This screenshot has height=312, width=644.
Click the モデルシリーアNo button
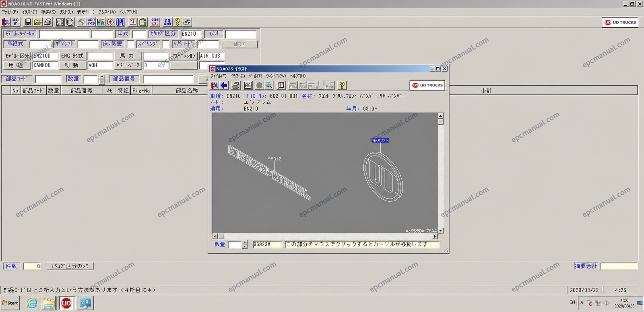[x=20, y=34]
